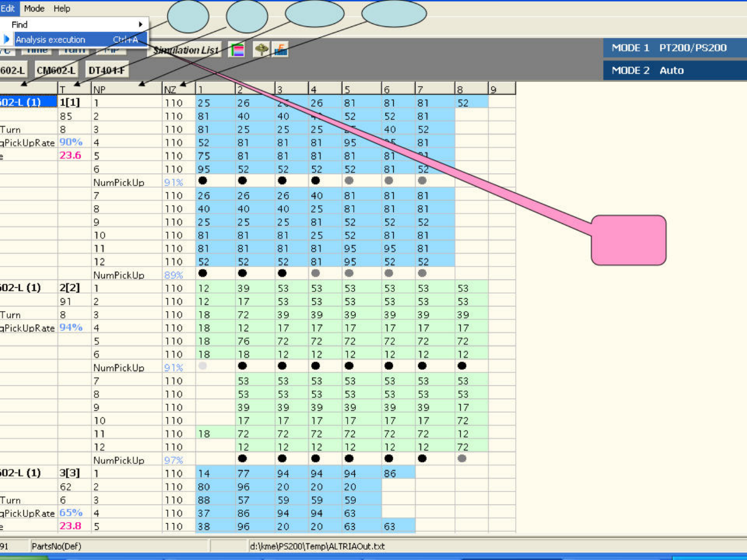This screenshot has width=747, height=560.
Task: Click PartsNo(Def) in the status bar
Action: [x=57, y=546]
